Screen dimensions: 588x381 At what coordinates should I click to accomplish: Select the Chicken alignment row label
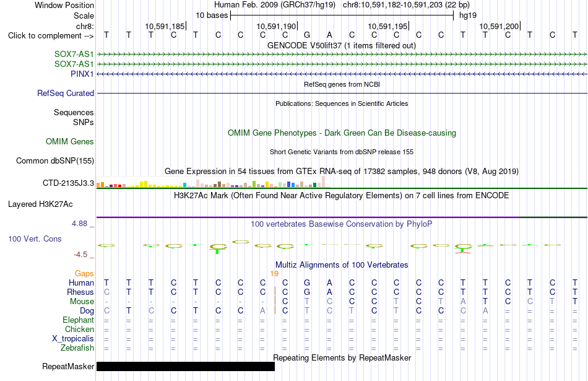[79, 329]
